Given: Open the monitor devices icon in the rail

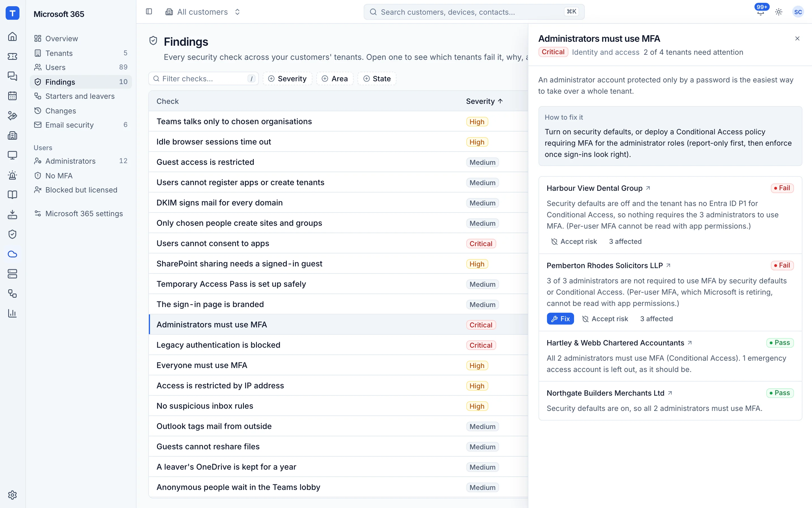Looking at the screenshot, I should click(12, 155).
